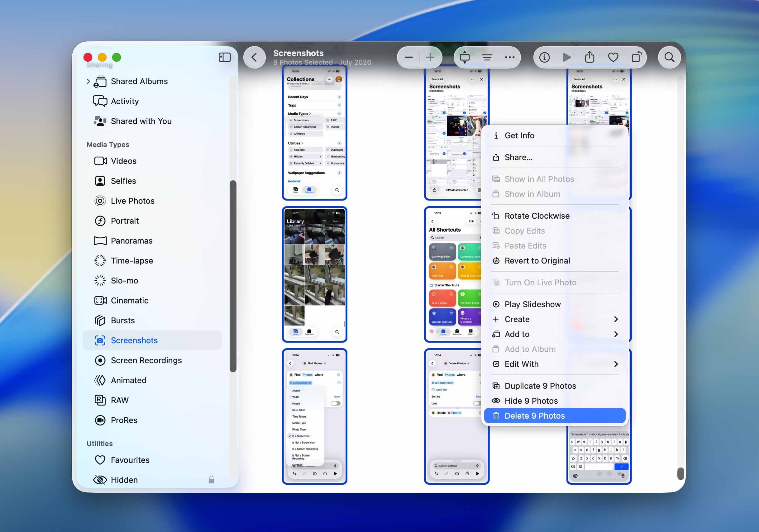Click the sidebar vertical scrollbar
The width and height of the screenshot is (759, 532).
pos(233,276)
